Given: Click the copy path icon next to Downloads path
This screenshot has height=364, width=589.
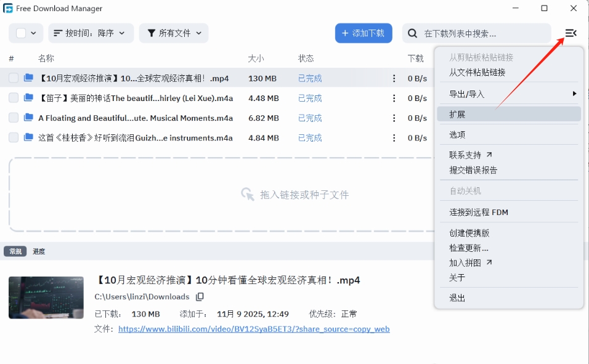Looking at the screenshot, I should 199,297.
